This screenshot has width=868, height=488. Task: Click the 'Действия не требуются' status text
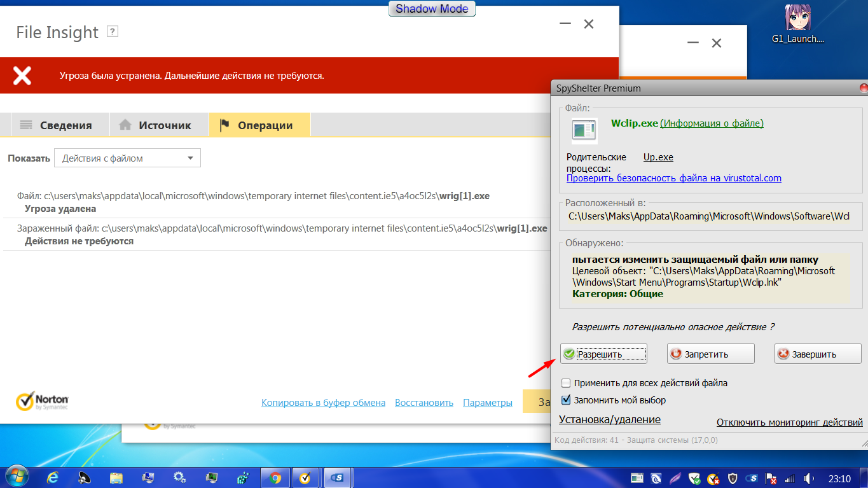[79, 242]
